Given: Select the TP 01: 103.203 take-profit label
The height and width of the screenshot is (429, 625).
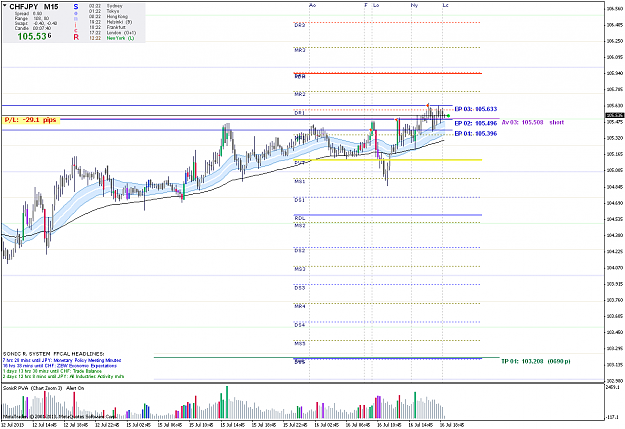Looking at the screenshot, I should tap(536, 361).
